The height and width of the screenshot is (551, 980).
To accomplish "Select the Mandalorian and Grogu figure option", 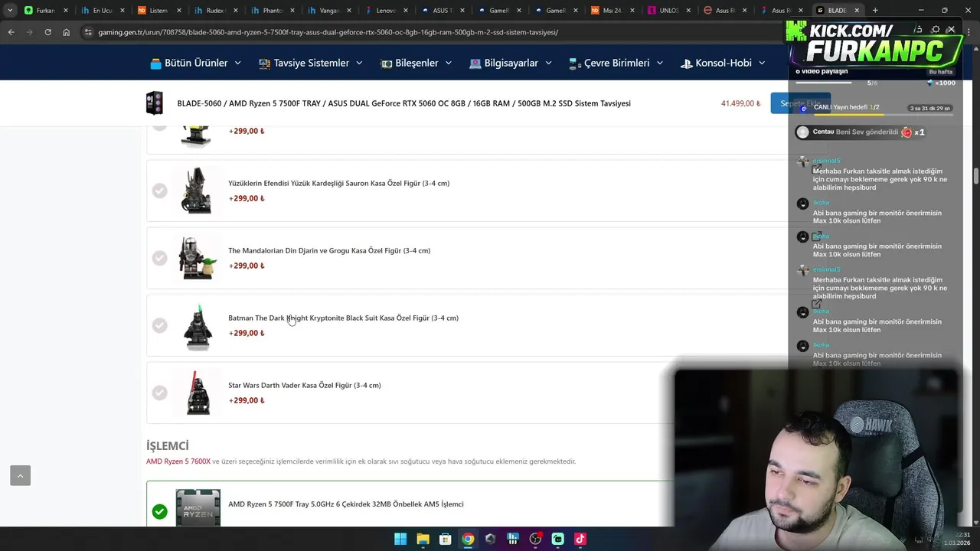I will pyautogui.click(x=159, y=258).
